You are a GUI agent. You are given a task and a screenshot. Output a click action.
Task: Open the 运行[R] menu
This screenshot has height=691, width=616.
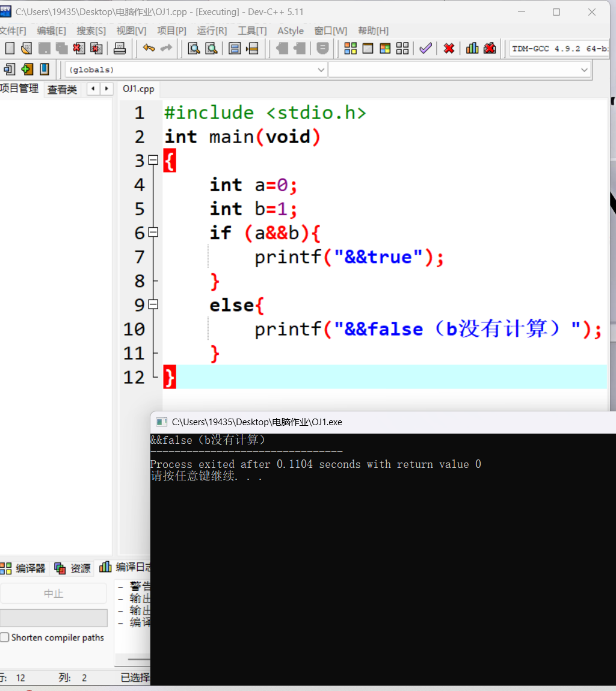(212, 31)
